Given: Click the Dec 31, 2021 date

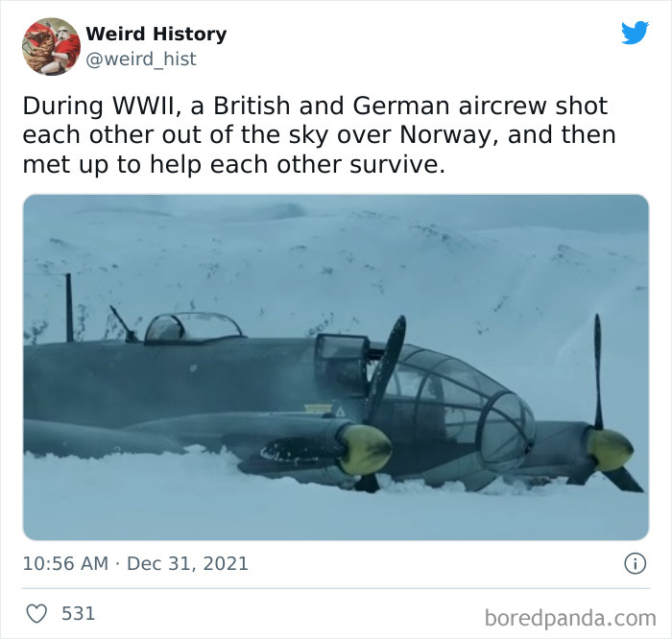Looking at the screenshot, I should (x=188, y=563).
